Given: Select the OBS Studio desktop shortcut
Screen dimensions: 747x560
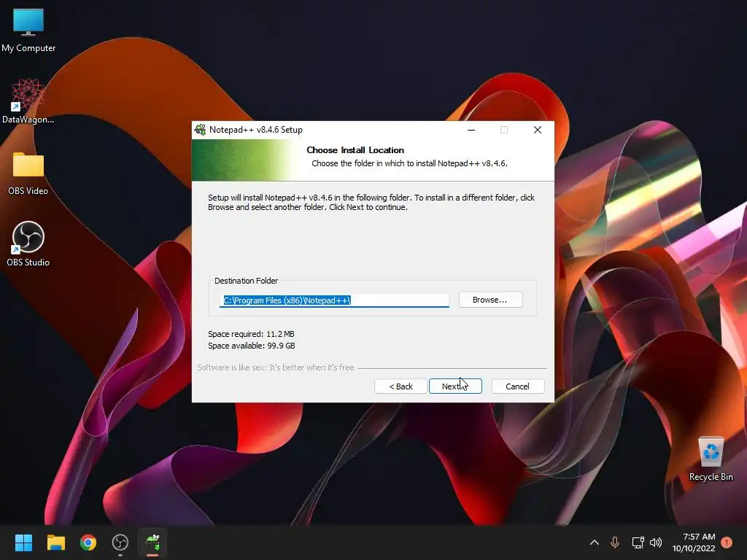Looking at the screenshot, I should [x=28, y=244].
